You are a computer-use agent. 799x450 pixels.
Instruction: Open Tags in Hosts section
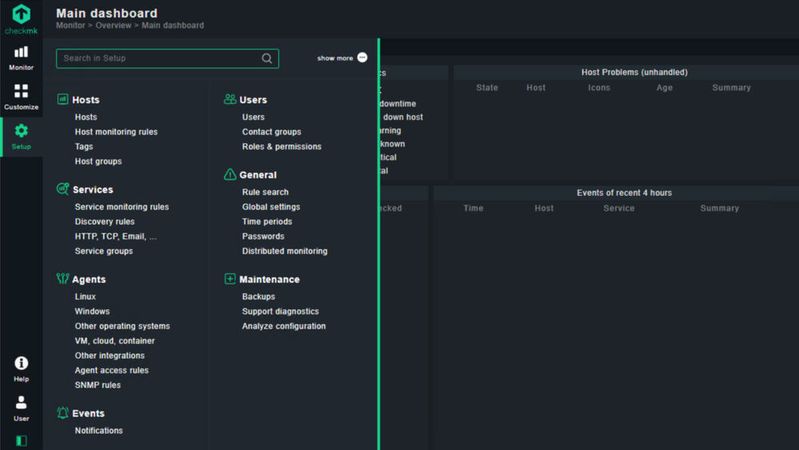pyautogui.click(x=84, y=147)
